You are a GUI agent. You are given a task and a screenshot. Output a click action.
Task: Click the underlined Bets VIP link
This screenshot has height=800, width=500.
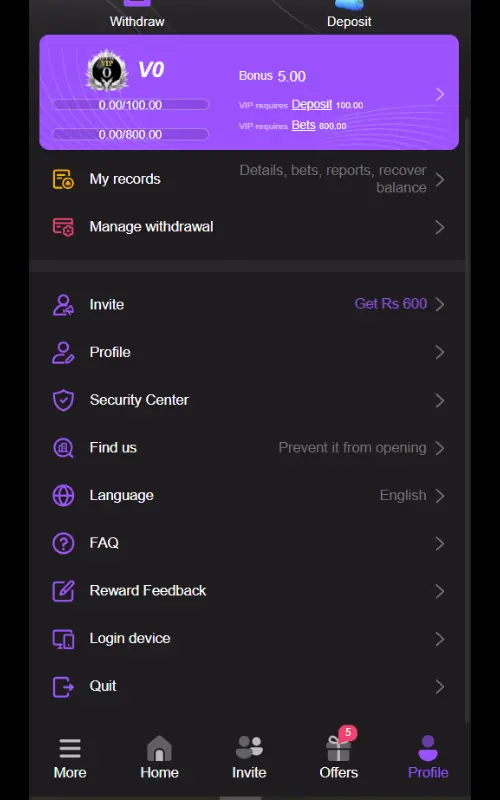[x=304, y=125]
